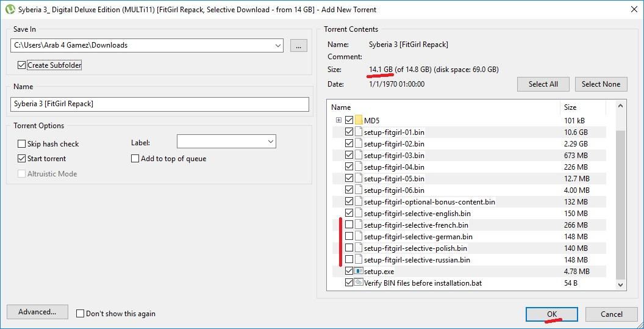Toggle the Create Subfolder checkbox
The image size is (644, 329).
(22, 65)
